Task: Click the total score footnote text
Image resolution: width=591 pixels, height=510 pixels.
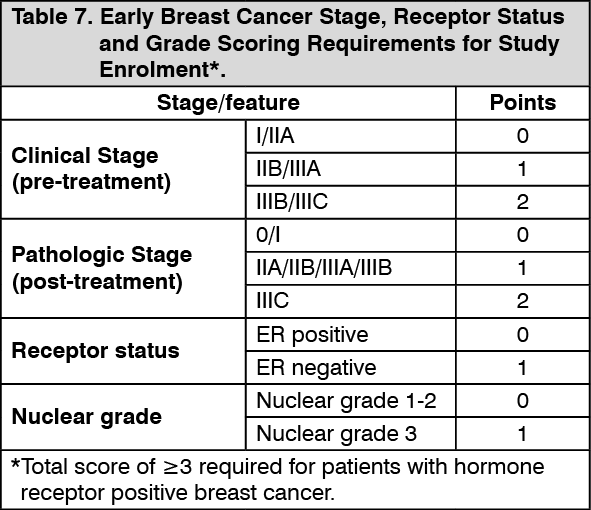Action: pos(278,479)
